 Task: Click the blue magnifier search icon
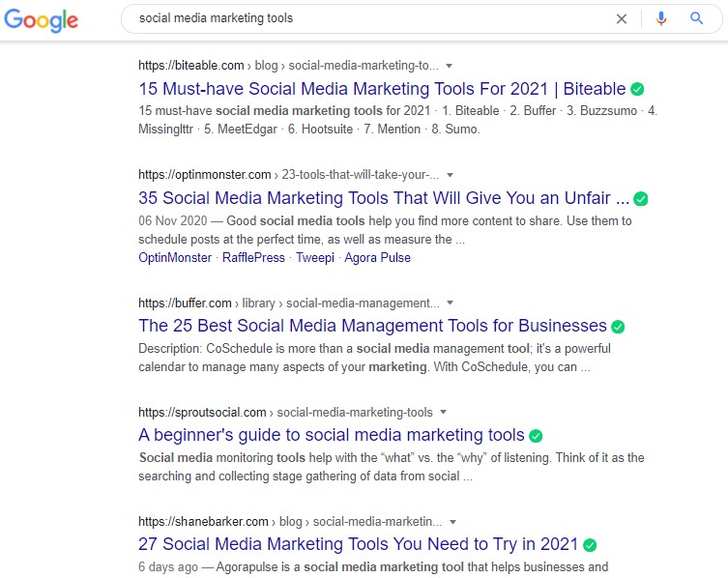(x=696, y=18)
